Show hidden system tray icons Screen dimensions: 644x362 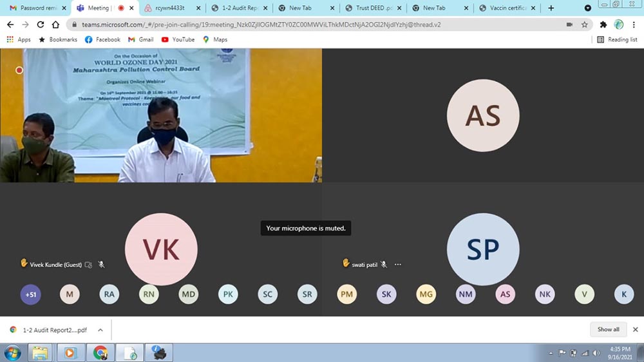point(551,353)
